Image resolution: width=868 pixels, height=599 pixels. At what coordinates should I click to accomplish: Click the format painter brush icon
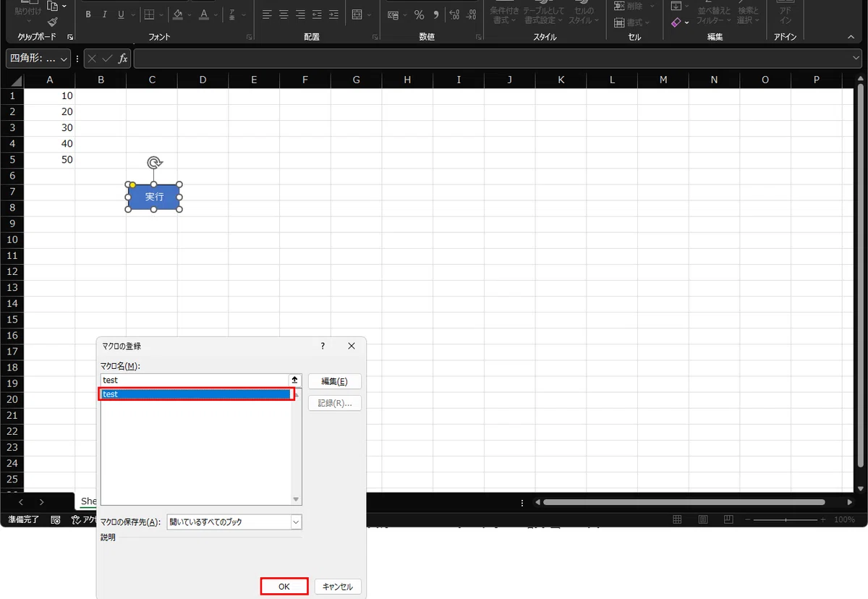(x=53, y=22)
